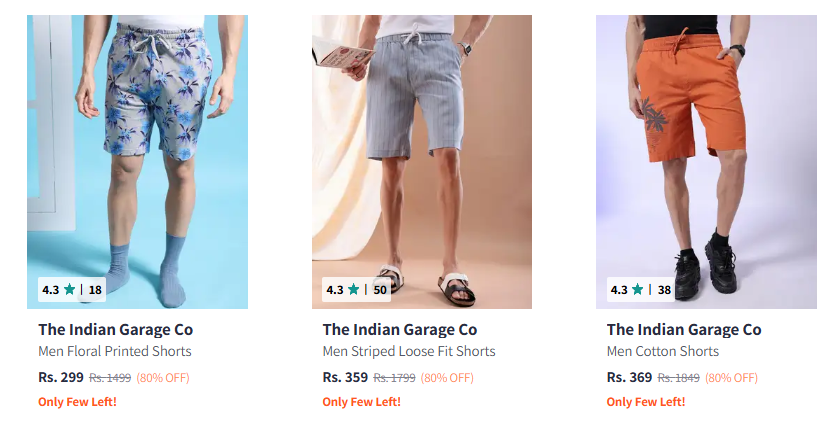Select the 4.3 rating badge with 50 reviews
This screenshot has width=838, height=429.
tap(356, 290)
